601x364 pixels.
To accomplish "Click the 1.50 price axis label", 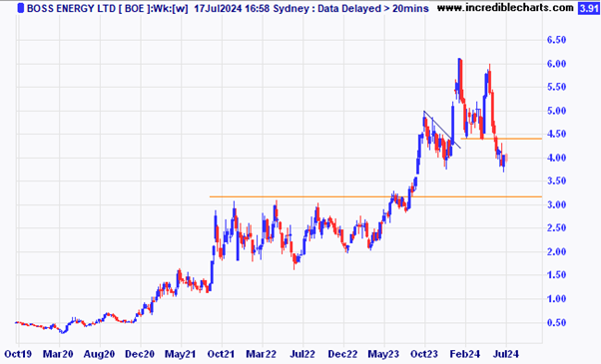I will coord(556,275).
